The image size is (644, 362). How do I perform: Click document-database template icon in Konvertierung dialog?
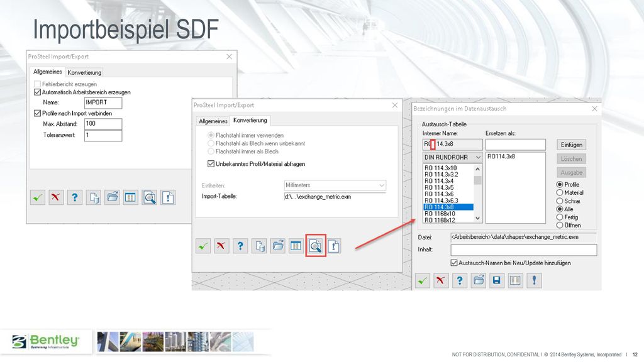point(259,246)
